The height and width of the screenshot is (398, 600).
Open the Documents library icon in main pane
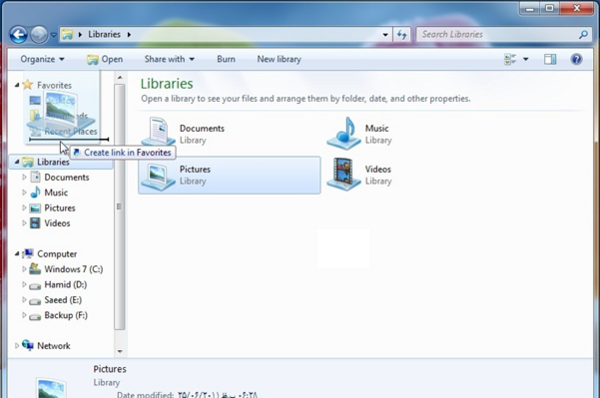tap(158, 132)
